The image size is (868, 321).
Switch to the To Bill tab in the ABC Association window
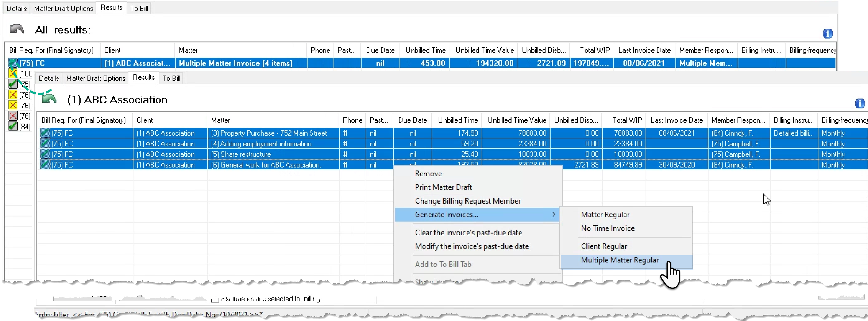click(x=171, y=78)
